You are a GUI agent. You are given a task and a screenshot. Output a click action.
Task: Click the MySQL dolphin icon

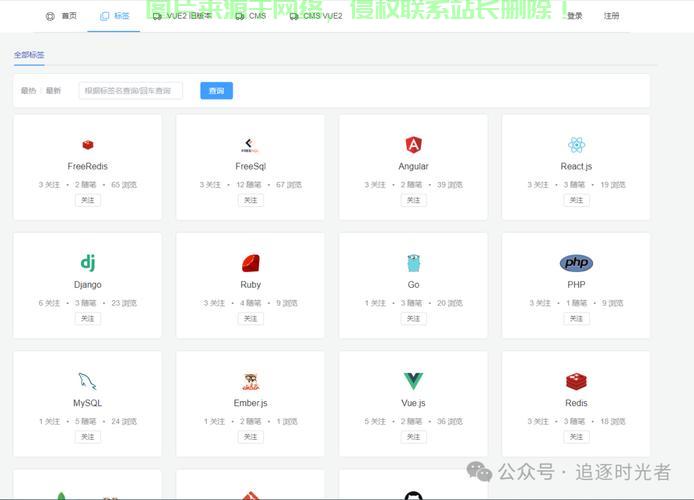pos(87,381)
